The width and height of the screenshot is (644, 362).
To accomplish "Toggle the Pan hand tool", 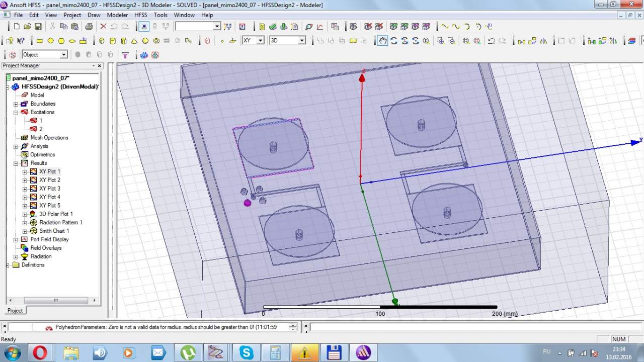I will [x=383, y=41].
